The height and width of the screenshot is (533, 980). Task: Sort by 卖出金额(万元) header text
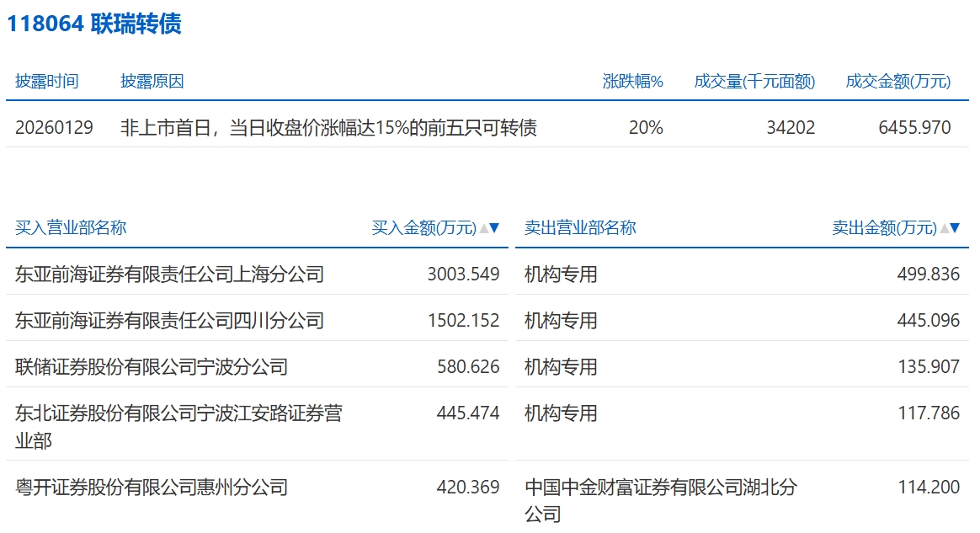coord(884,228)
